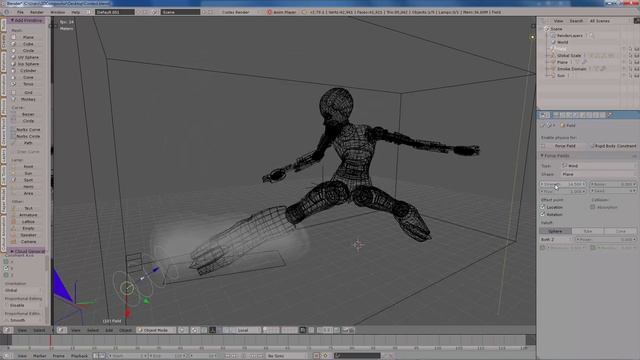
Task: Open the No Sync playback dropdown
Action: click(x=282, y=356)
